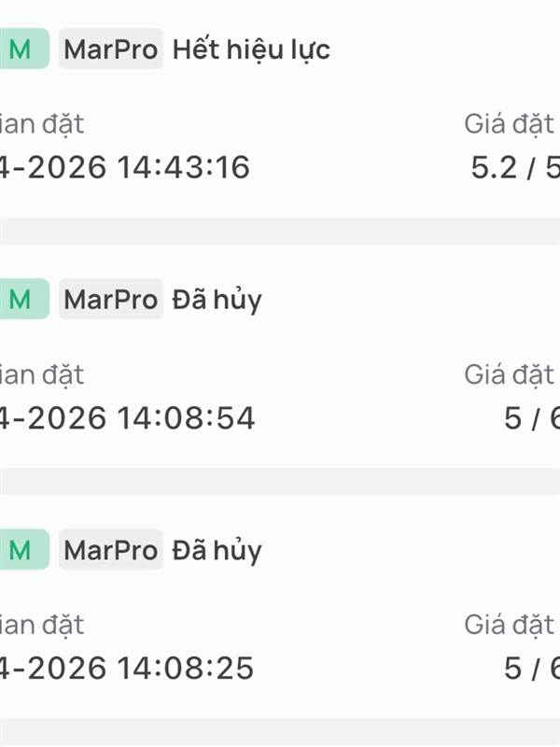Select Đã hủy status of 14:08:25 order
This screenshot has height=747, width=560.
[x=217, y=550]
